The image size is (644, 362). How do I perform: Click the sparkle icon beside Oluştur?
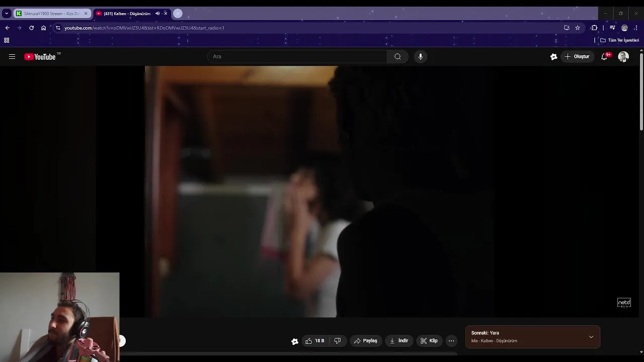pos(553,57)
